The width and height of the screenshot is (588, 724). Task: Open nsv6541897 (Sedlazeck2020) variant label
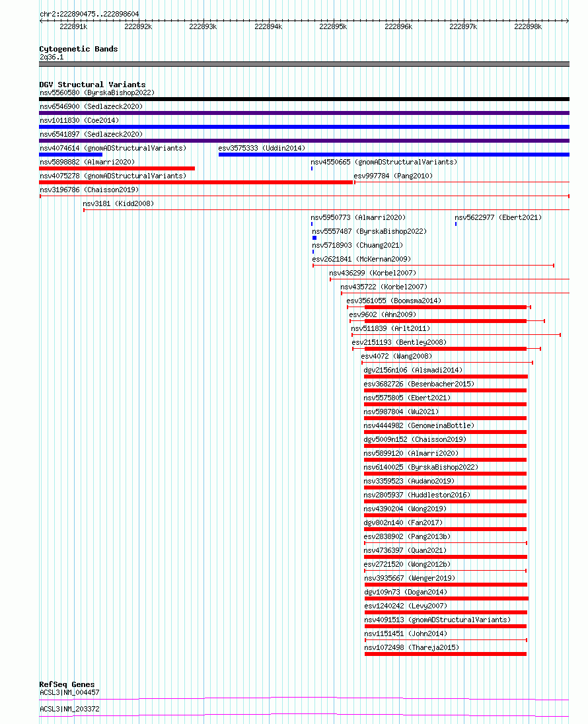(91, 134)
